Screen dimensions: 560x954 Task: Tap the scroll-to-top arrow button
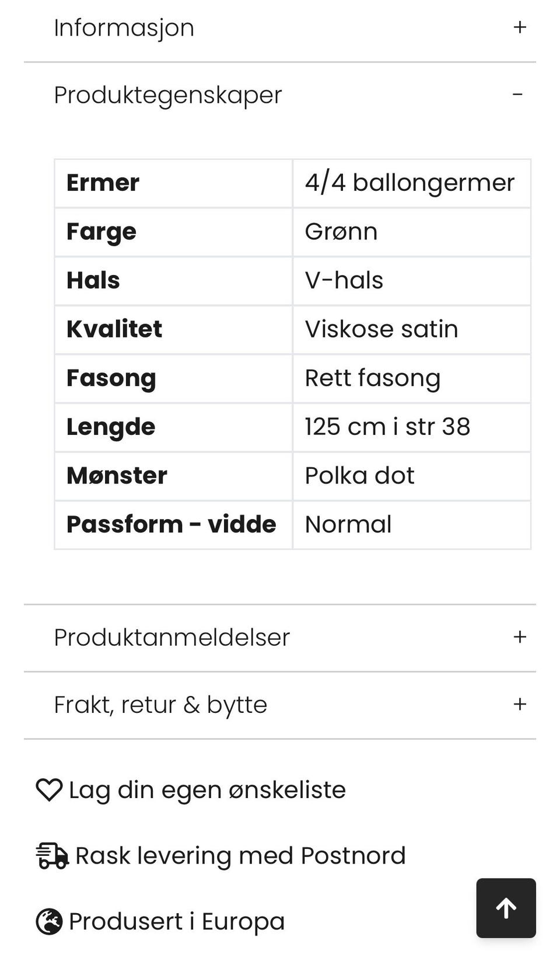click(x=506, y=908)
